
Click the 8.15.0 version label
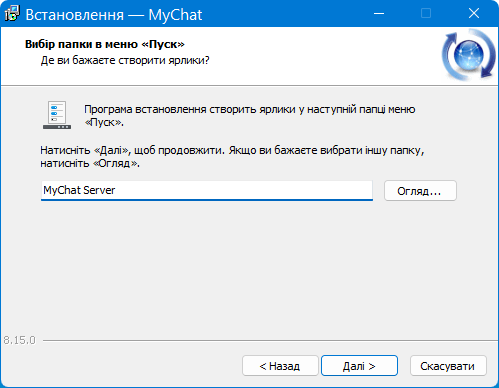point(19,340)
